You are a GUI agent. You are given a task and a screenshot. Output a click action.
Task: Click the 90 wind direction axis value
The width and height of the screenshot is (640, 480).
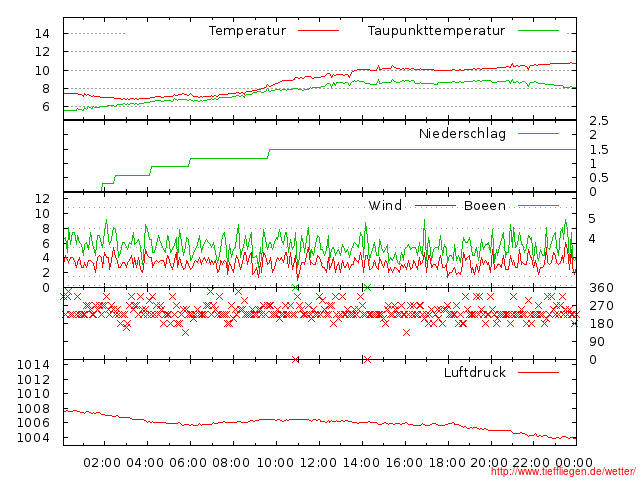pyautogui.click(x=597, y=342)
